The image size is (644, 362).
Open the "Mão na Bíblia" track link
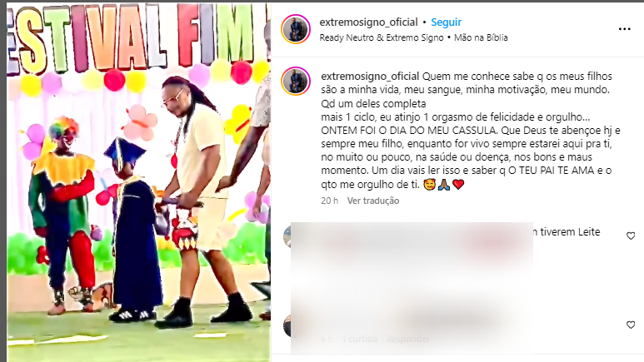click(x=481, y=37)
